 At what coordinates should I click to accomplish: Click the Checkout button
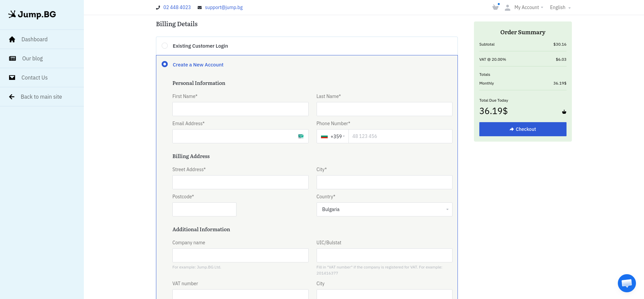coord(523,129)
